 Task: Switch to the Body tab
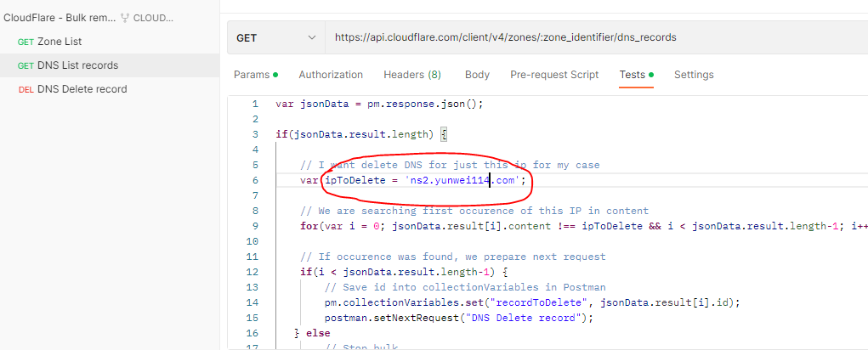point(477,75)
